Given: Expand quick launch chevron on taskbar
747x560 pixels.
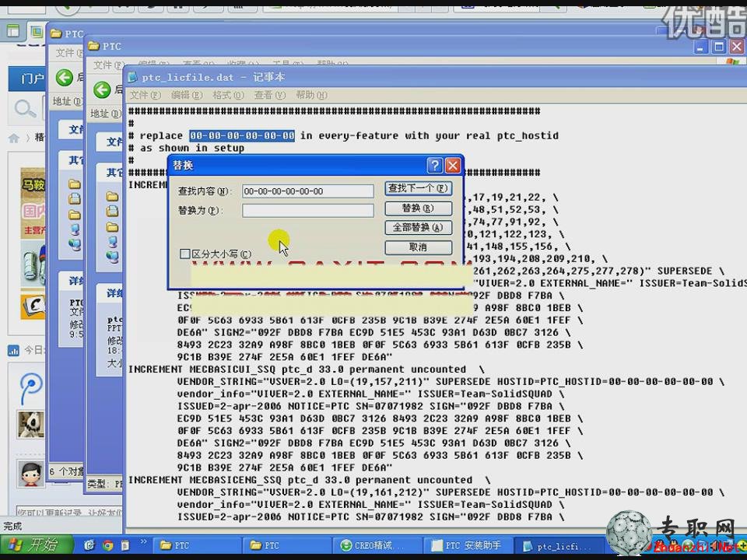Looking at the screenshot, I should coord(143,542).
